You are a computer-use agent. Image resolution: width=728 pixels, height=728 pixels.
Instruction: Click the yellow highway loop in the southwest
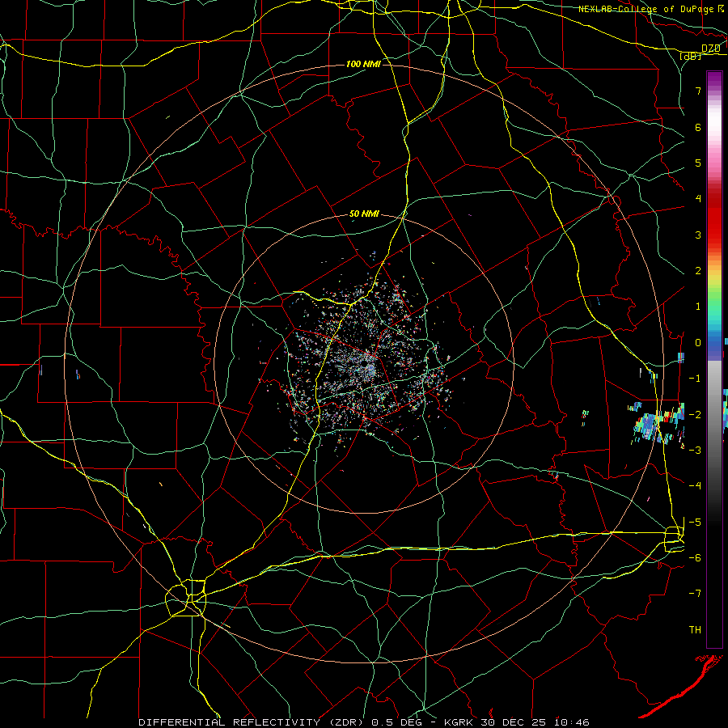pyautogui.click(x=186, y=598)
